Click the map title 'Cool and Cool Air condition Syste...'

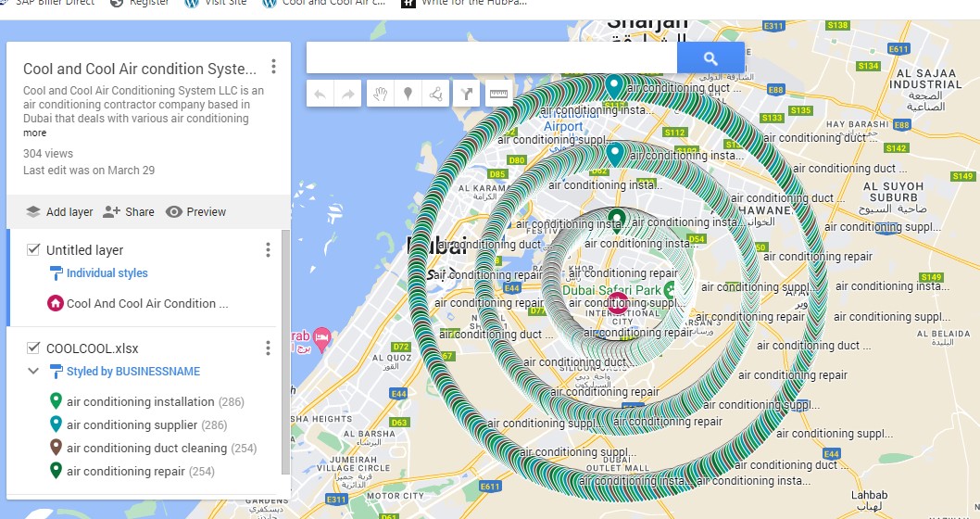(x=140, y=69)
